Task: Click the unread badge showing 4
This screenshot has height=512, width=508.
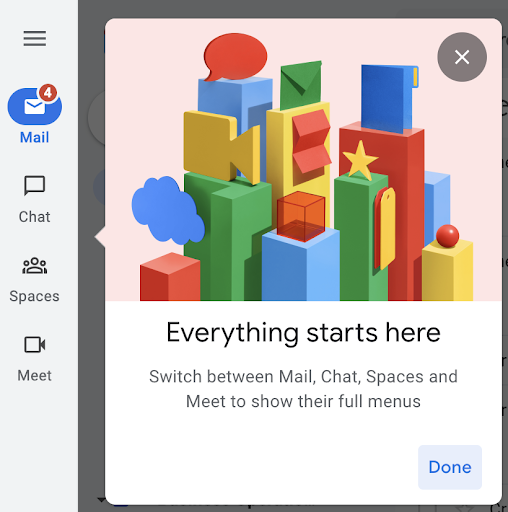Action: tap(48, 93)
